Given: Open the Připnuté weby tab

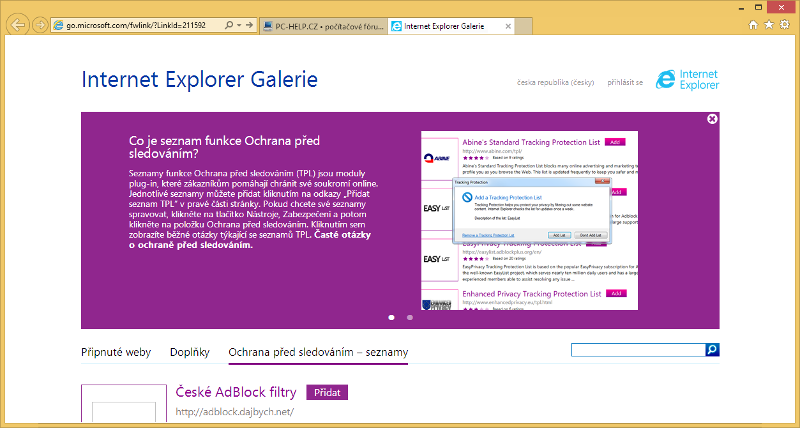Looking at the screenshot, I should pos(116,352).
